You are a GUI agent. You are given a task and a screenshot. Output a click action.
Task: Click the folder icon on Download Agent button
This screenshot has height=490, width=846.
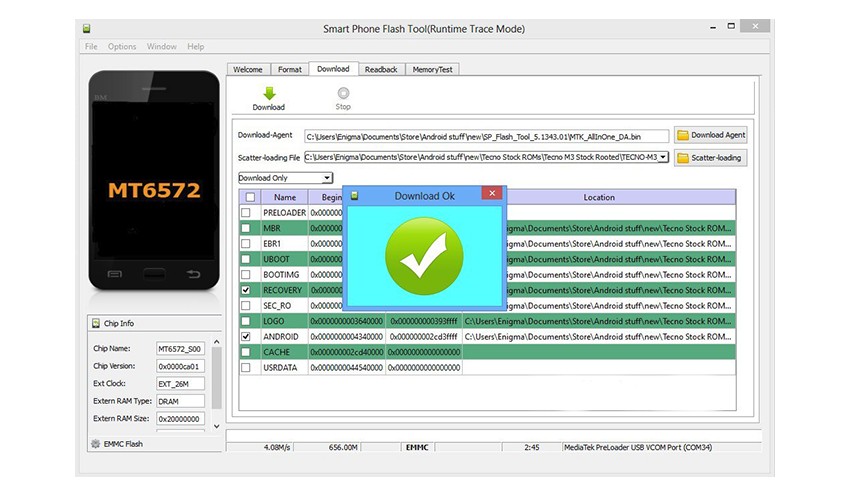(683, 135)
